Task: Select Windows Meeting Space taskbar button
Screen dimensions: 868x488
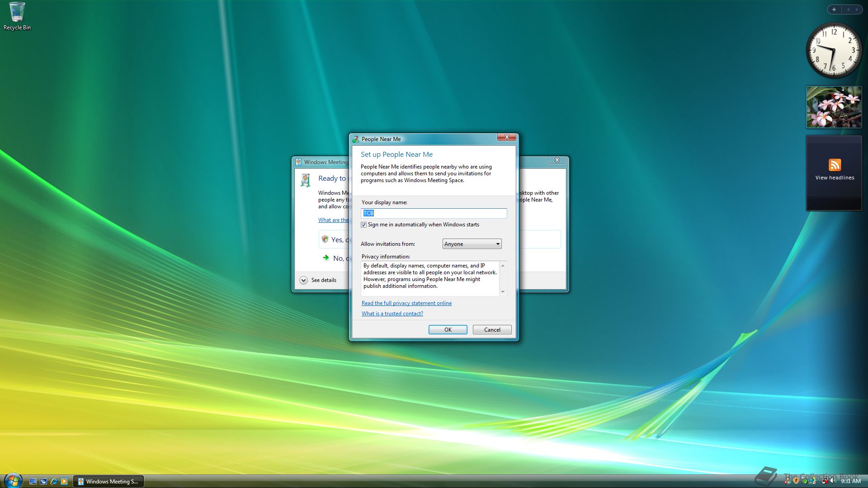Action: [x=108, y=481]
